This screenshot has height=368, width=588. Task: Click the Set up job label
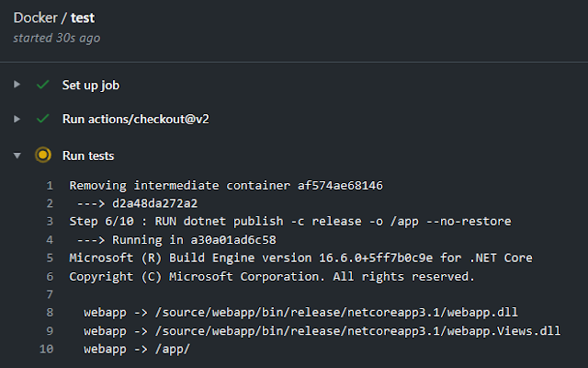tap(90, 85)
